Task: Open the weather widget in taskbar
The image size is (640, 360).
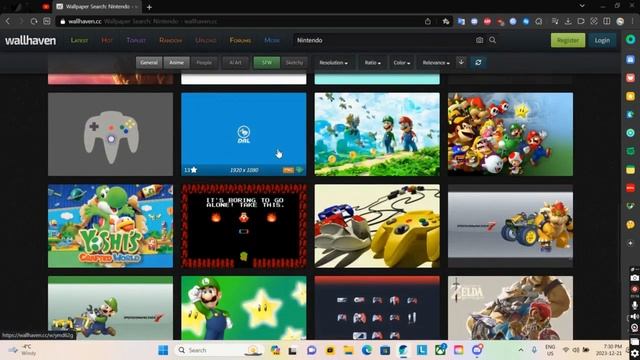Action: tap(22, 350)
